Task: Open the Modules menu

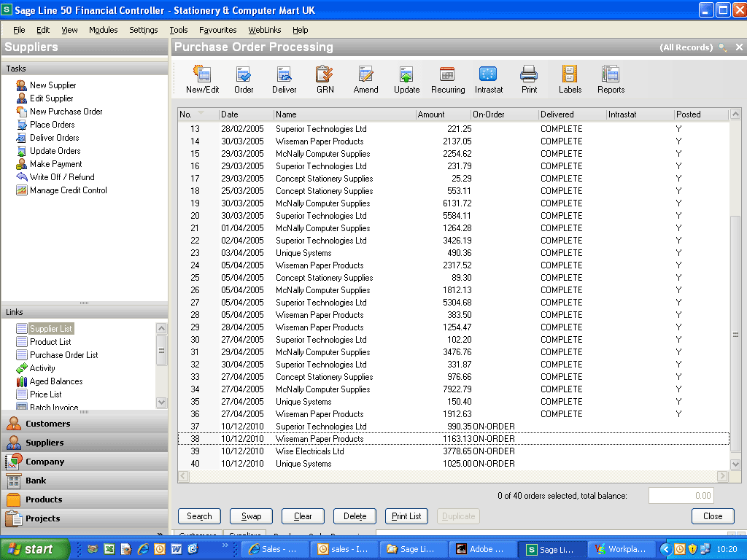Action: click(x=104, y=30)
